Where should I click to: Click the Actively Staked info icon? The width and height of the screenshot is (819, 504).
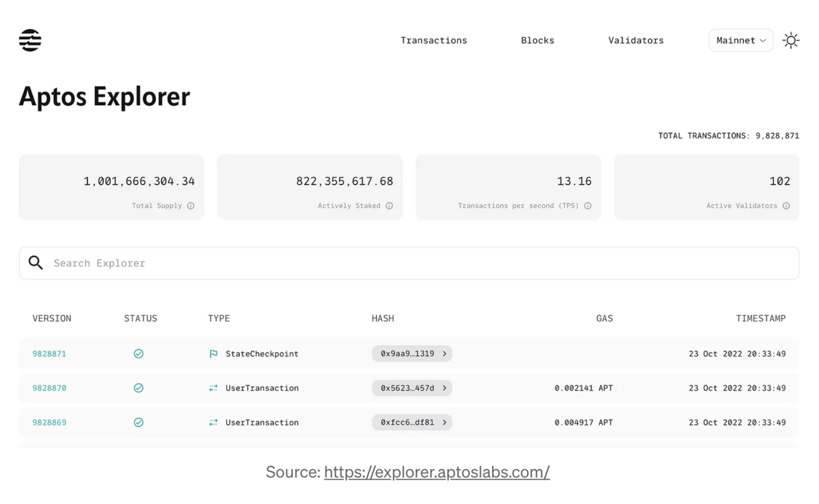click(389, 206)
